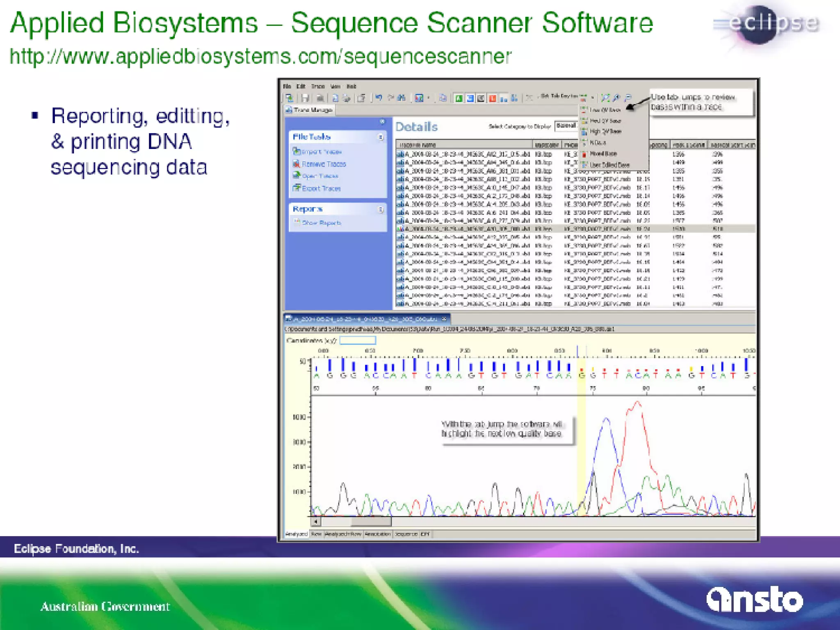Select Mixed Base in tab jump menu
The image size is (840, 630).
pos(603,154)
